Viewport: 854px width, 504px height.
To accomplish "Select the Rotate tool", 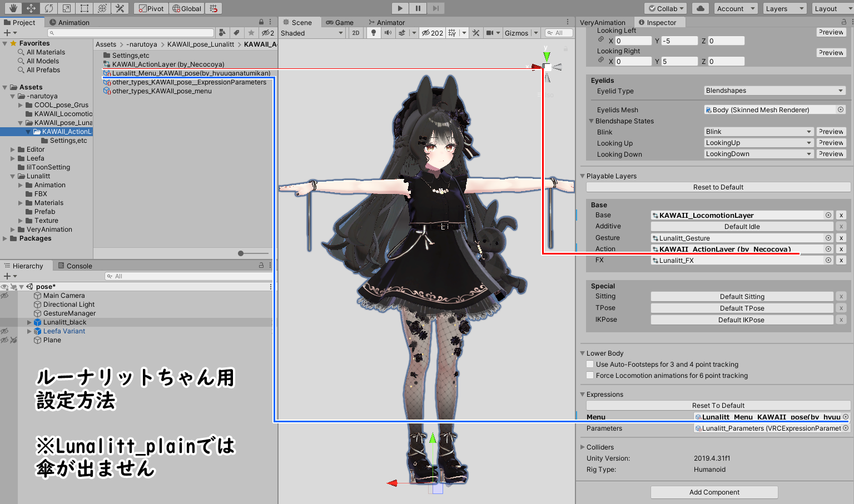I will (50, 8).
